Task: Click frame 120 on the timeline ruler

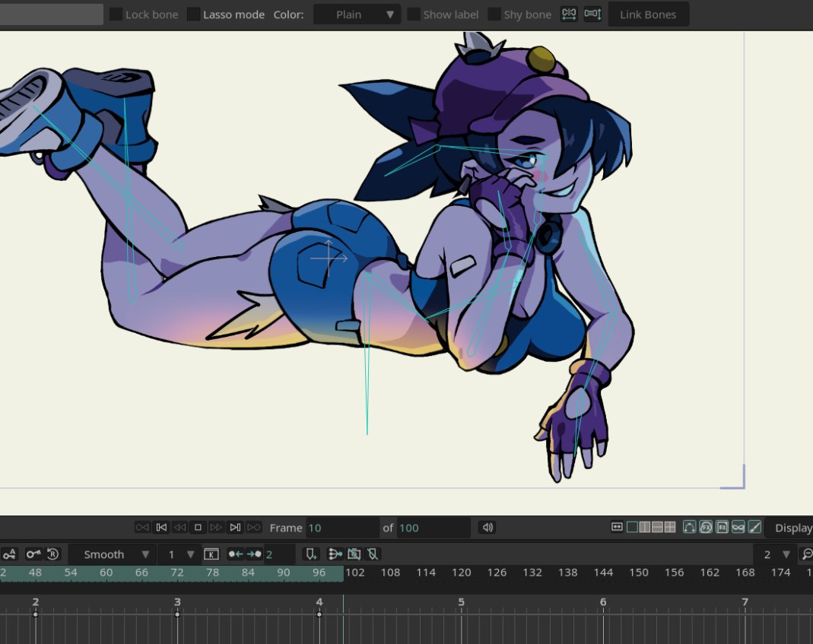Action: 461,573
